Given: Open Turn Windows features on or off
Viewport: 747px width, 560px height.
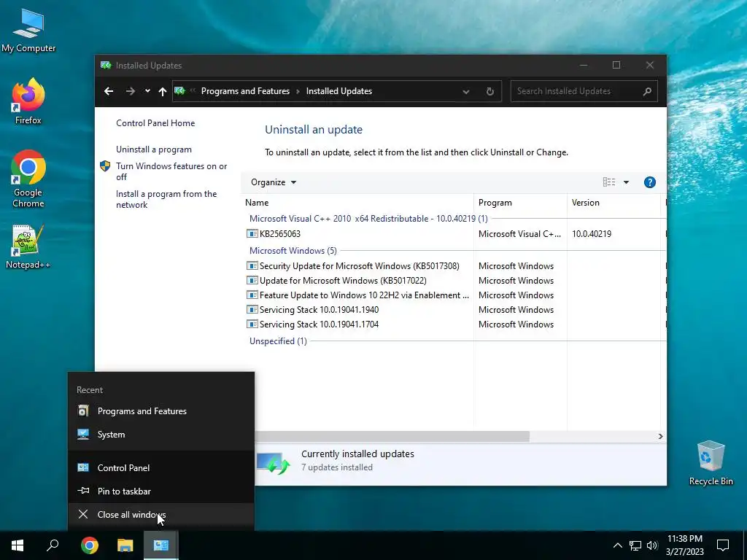Looking at the screenshot, I should pyautogui.click(x=171, y=171).
